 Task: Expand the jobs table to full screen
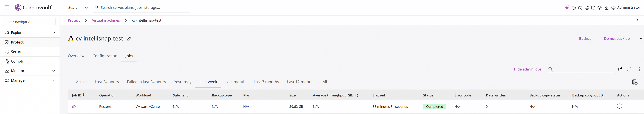click(x=629, y=69)
